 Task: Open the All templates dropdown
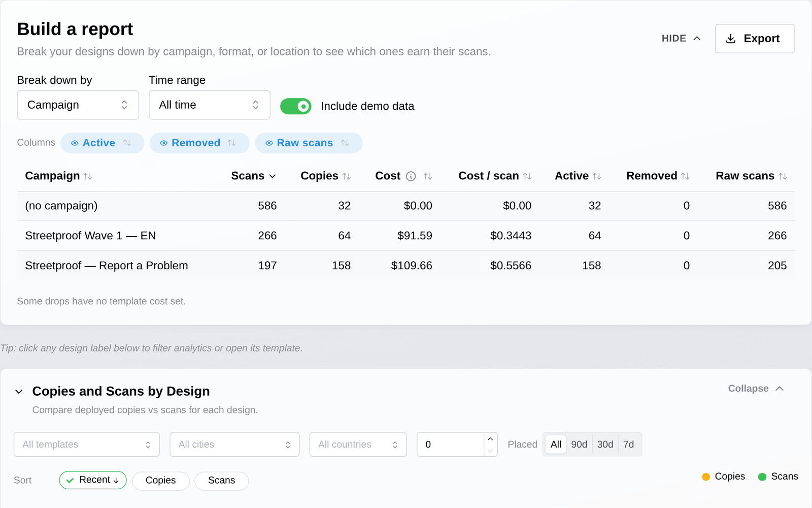tap(87, 444)
